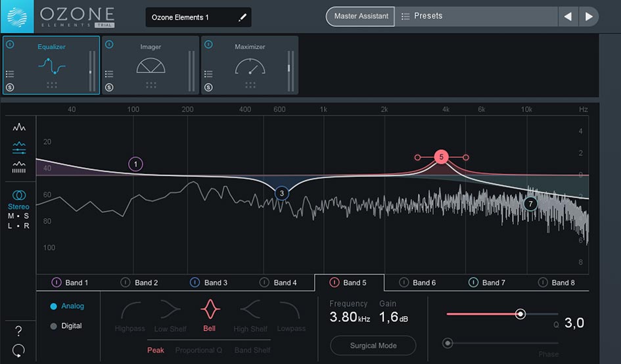Open Imager module preset list icon

pyautogui.click(x=109, y=74)
